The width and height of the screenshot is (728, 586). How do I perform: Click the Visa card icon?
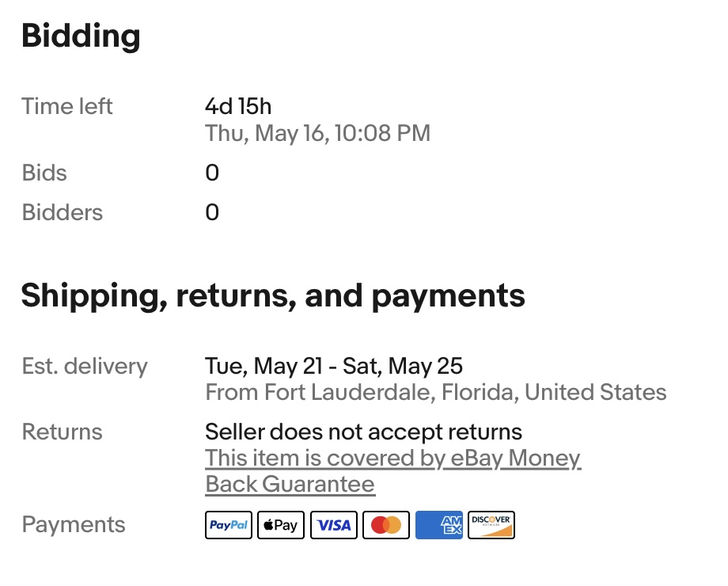(x=334, y=525)
